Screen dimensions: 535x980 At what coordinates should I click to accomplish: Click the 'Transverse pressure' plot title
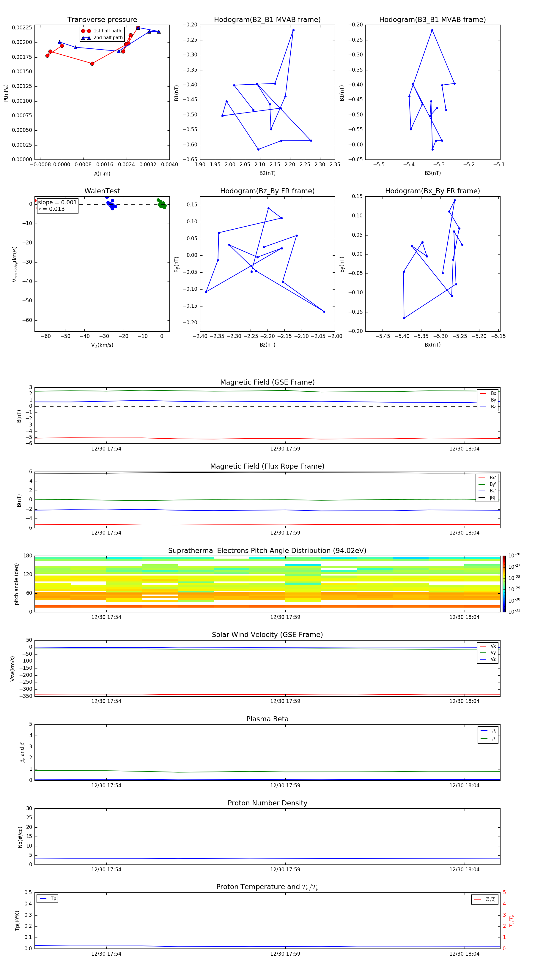pos(102,20)
